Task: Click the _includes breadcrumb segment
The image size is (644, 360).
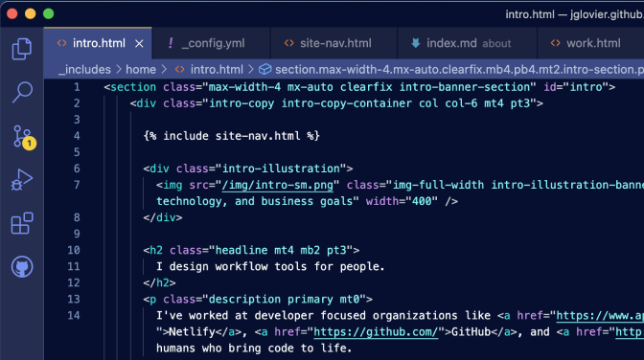Action: pyautogui.click(x=84, y=69)
